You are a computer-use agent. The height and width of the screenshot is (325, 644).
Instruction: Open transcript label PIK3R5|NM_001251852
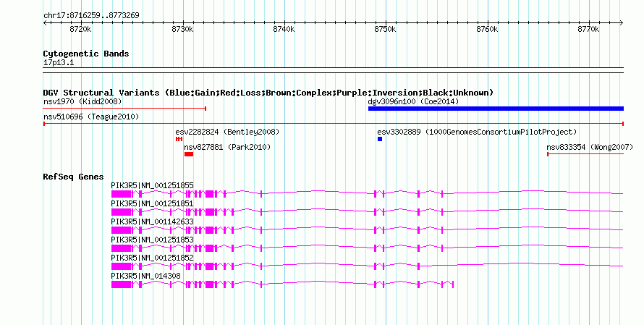point(153,258)
